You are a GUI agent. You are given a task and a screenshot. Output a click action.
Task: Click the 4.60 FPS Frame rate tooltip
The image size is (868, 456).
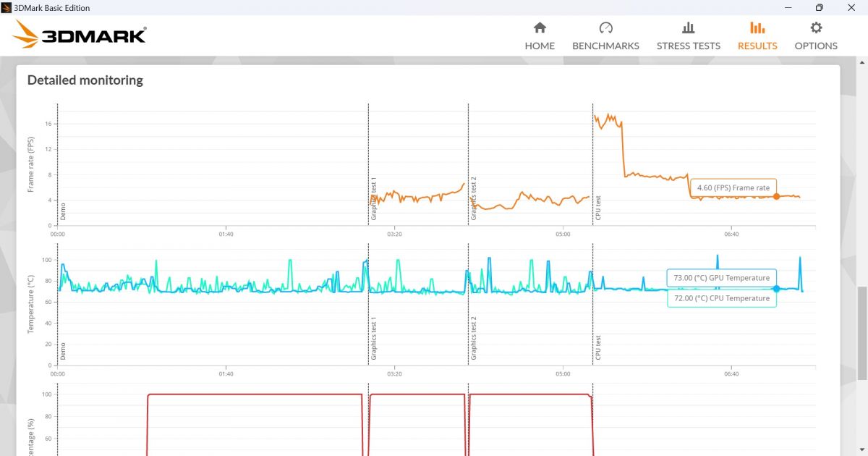(733, 187)
